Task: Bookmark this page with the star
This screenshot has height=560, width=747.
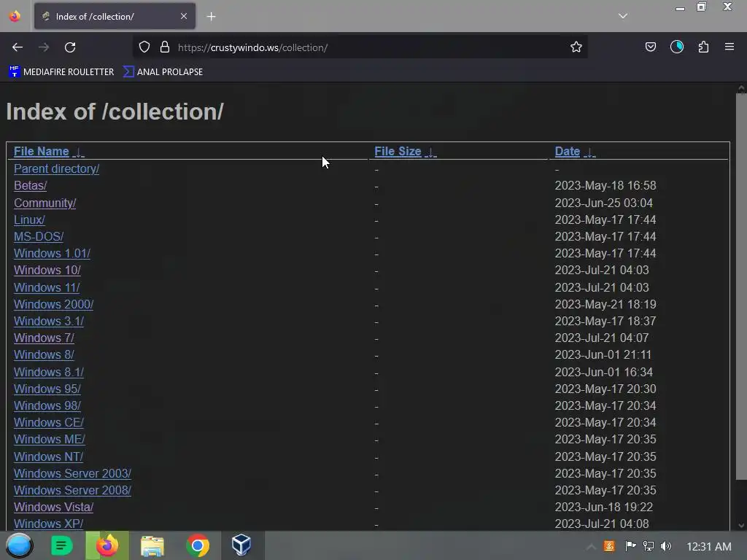Action: click(576, 47)
